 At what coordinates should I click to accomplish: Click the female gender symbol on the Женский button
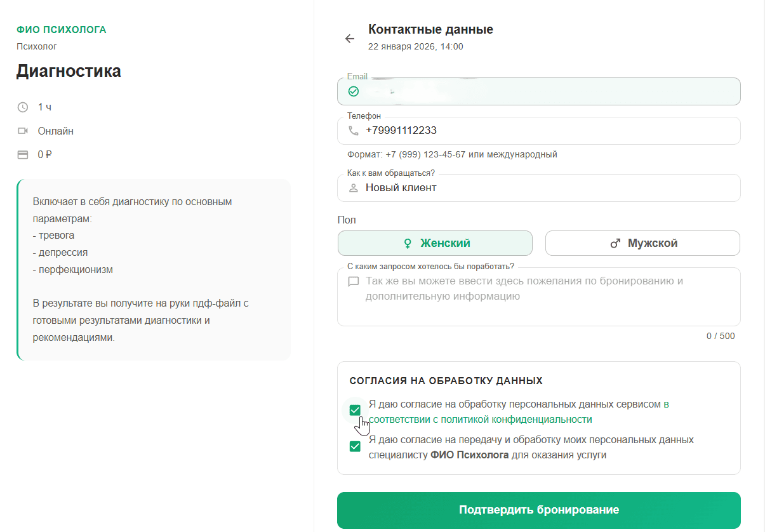406,243
